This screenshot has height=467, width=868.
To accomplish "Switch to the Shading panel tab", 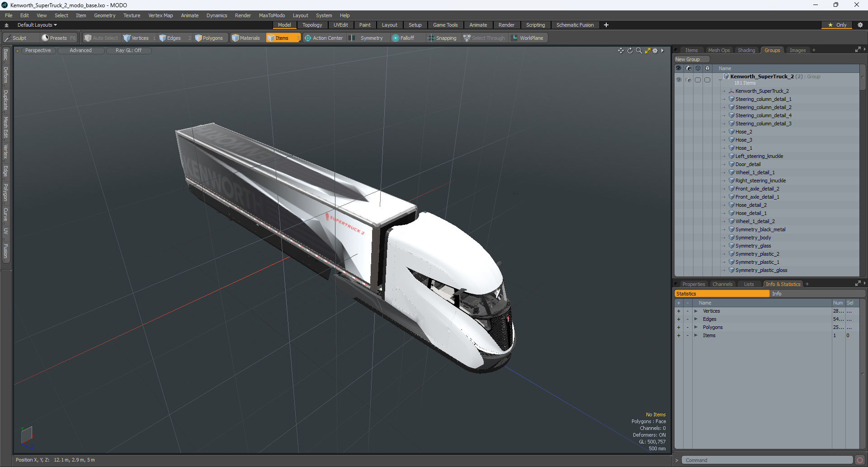I will (746, 50).
